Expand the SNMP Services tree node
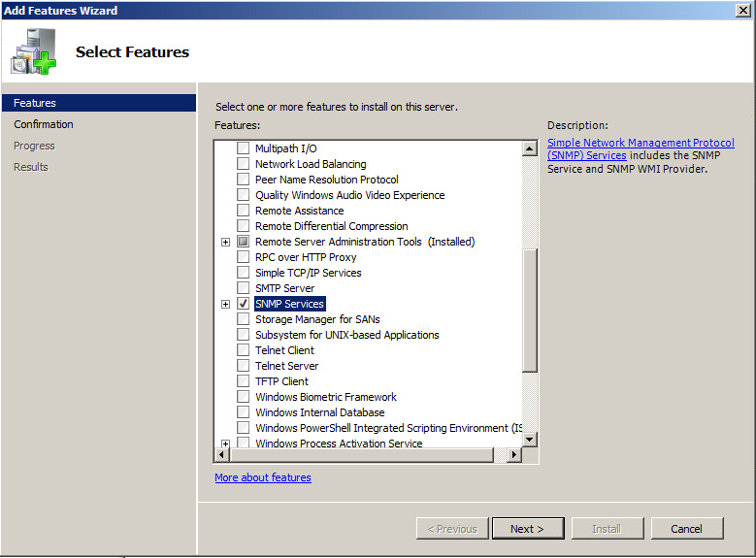Viewport: 756px width, 558px height. (225, 304)
